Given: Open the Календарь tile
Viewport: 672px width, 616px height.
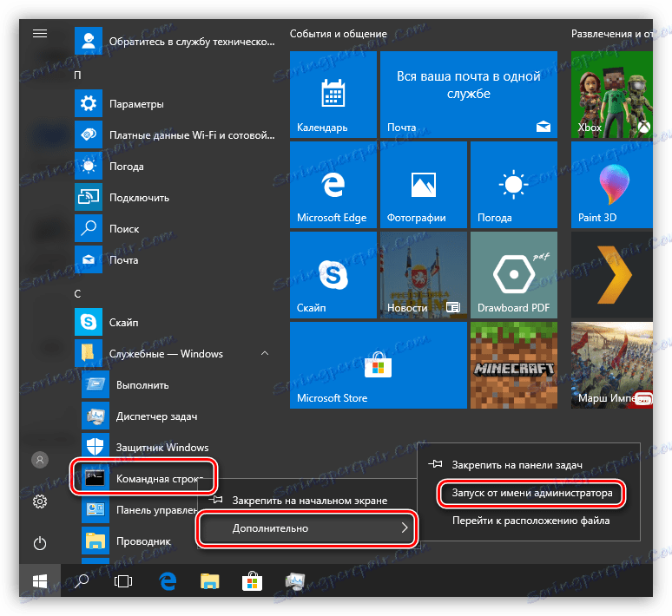Looking at the screenshot, I should click(333, 95).
